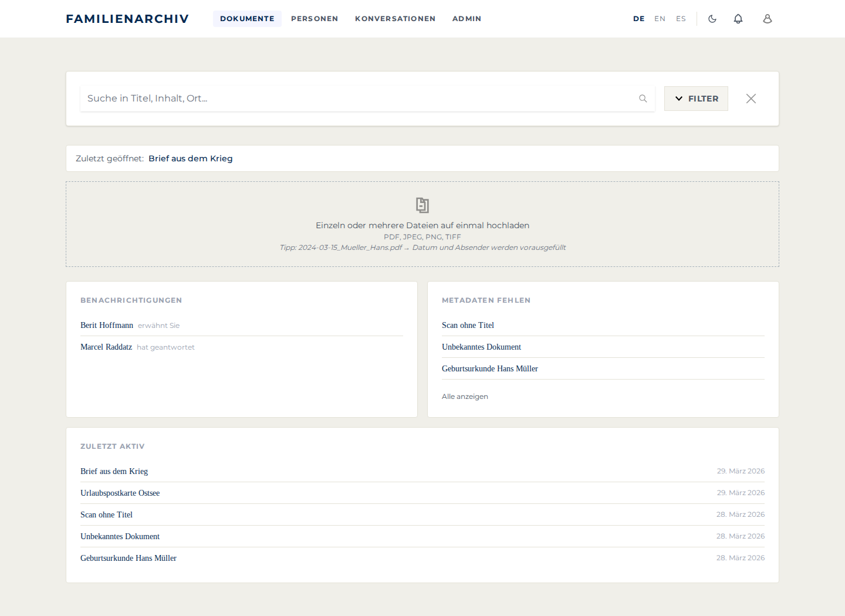Click the file upload drop zone
The height and width of the screenshot is (616, 845).
coord(422,224)
